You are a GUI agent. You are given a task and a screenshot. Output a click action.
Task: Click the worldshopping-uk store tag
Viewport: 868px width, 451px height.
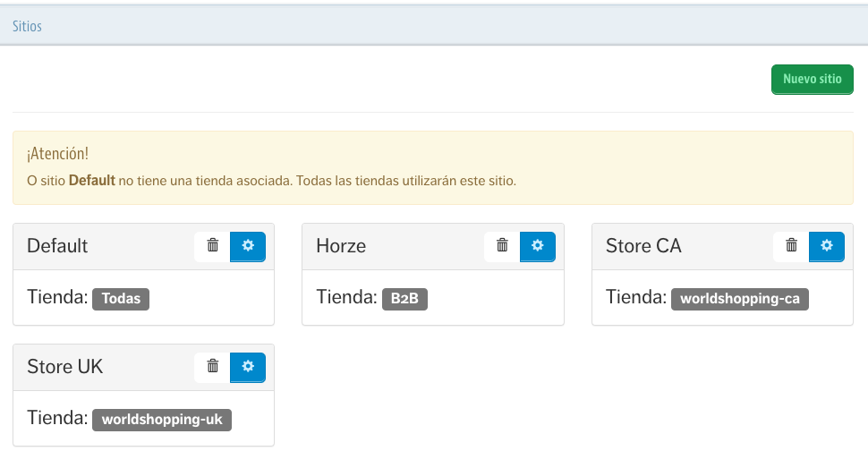click(161, 420)
